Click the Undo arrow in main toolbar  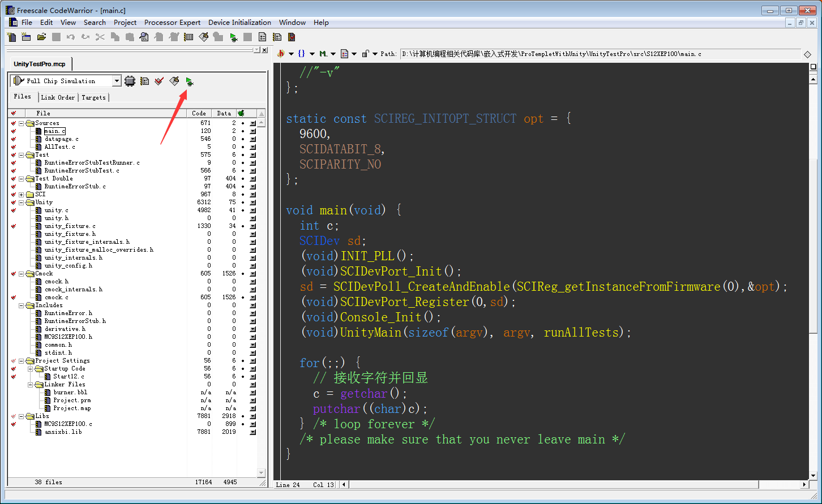[71, 37]
